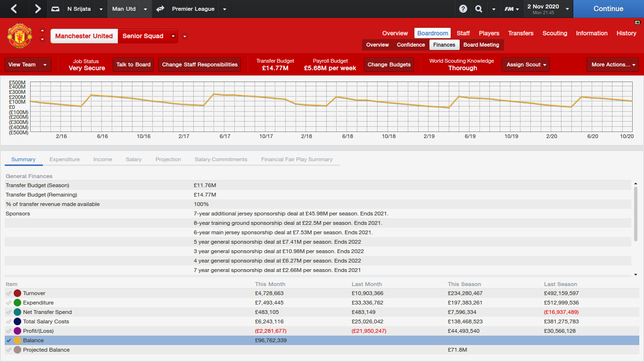Open the Senior Squad dropdown arrow

click(173, 36)
